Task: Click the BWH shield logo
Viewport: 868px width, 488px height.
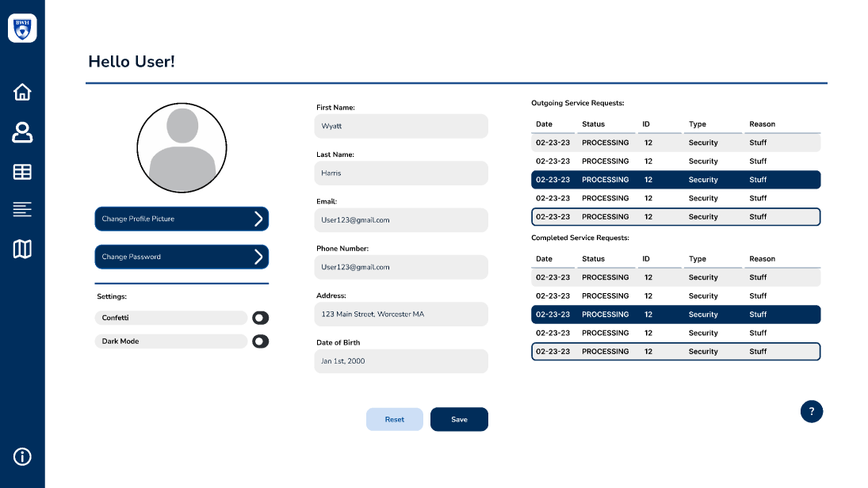Action: click(x=22, y=29)
